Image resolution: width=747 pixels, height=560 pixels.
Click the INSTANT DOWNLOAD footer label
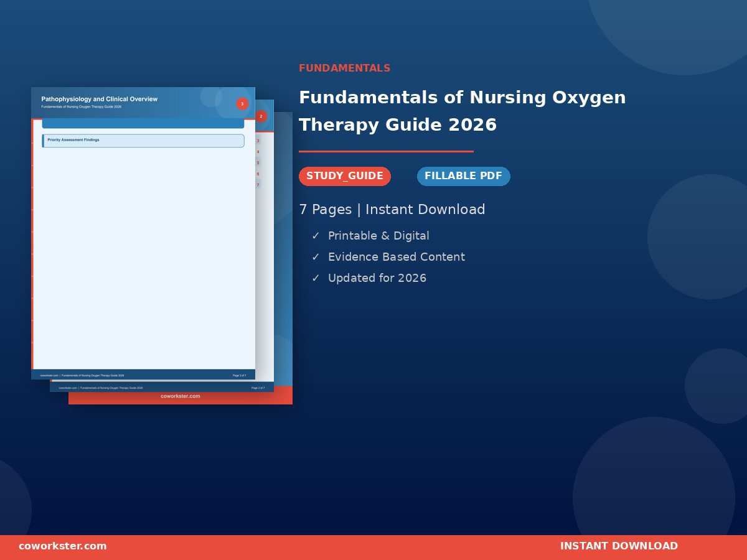[619, 546]
